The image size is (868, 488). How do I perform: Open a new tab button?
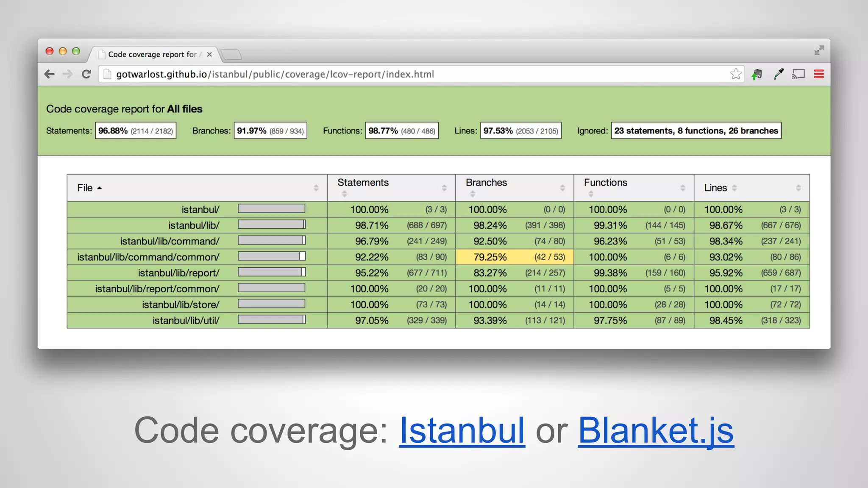231,54
